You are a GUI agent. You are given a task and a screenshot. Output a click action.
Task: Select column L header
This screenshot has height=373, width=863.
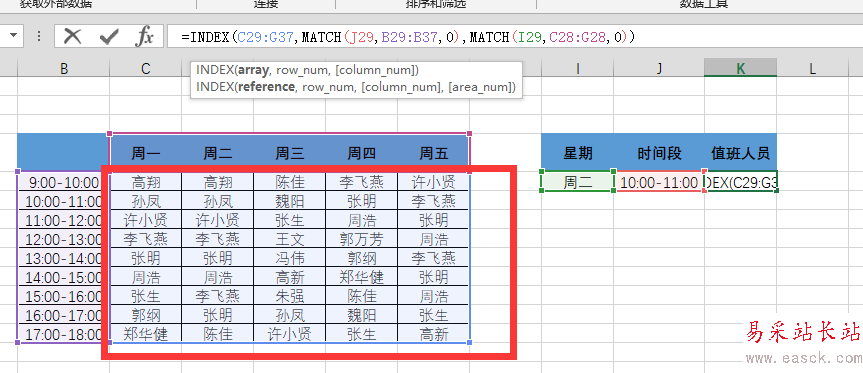point(812,68)
